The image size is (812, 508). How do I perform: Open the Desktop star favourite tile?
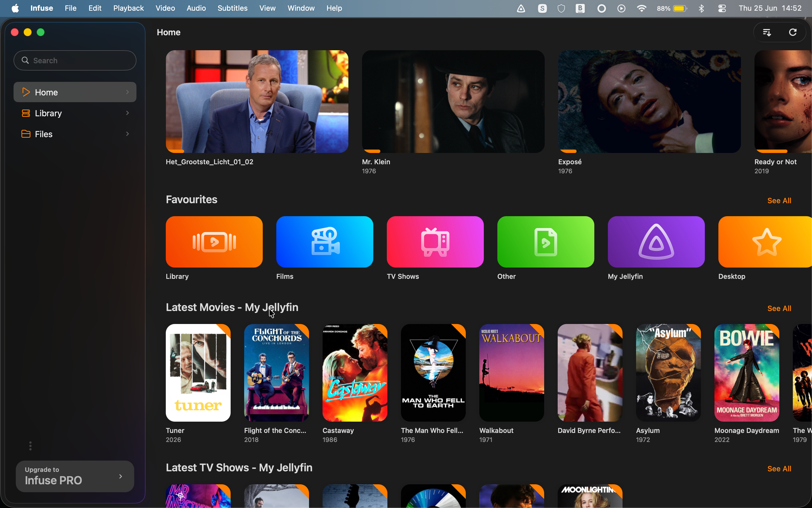(765, 242)
